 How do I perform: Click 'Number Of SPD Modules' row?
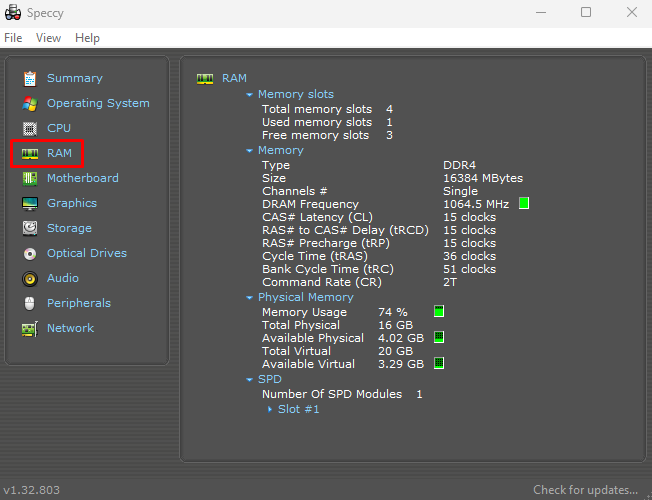click(x=342, y=394)
